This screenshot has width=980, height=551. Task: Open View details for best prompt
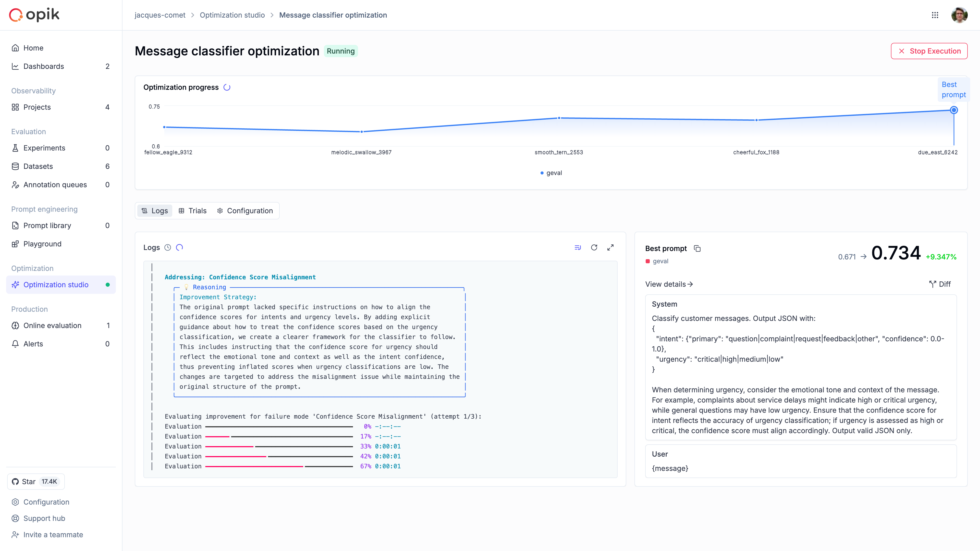click(x=668, y=284)
